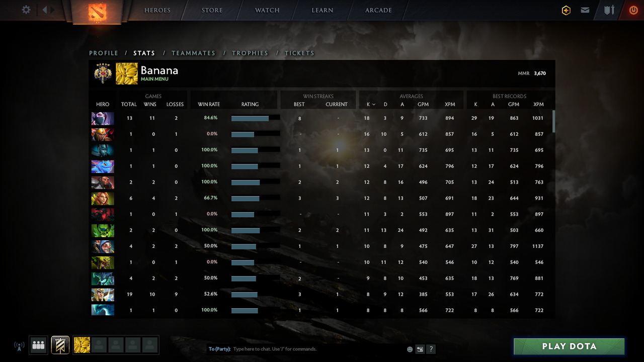The image size is (644, 362).
Task: Select Axe portrait in 496 GPM row
Action: (x=103, y=183)
